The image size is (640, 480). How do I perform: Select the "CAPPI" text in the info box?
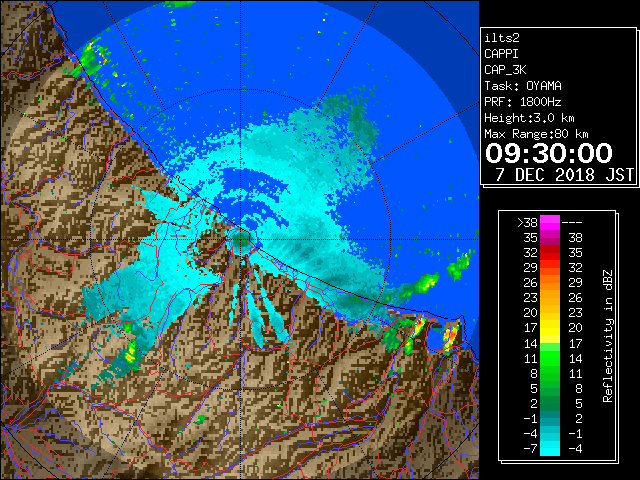point(501,54)
